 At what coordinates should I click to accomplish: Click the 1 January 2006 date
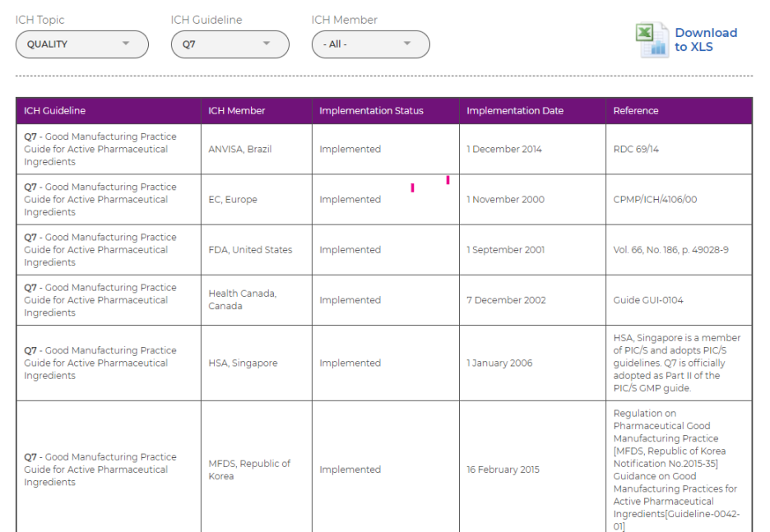pos(499,363)
